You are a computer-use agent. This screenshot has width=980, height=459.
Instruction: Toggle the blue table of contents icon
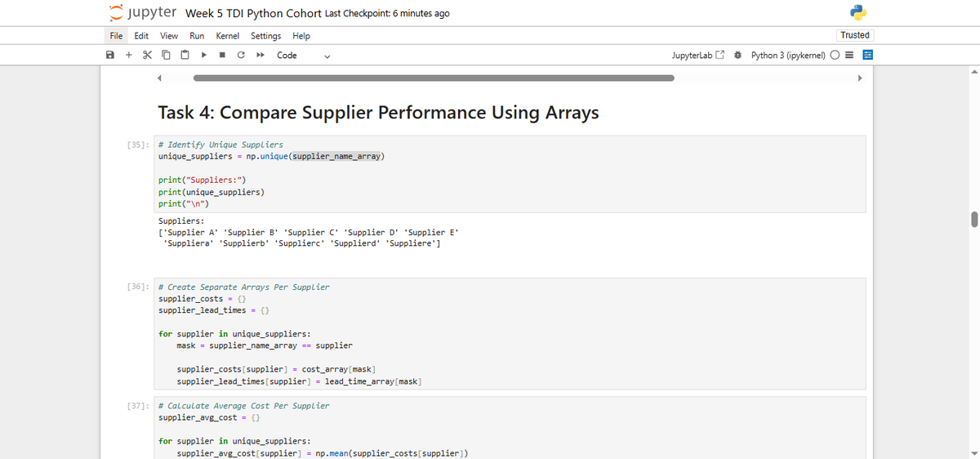pyautogui.click(x=867, y=56)
